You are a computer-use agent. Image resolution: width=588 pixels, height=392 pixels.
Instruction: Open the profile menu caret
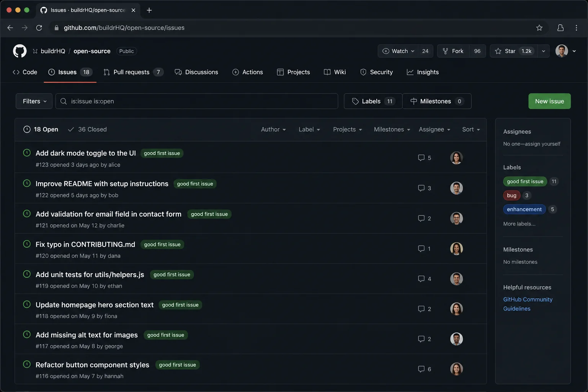tap(574, 51)
